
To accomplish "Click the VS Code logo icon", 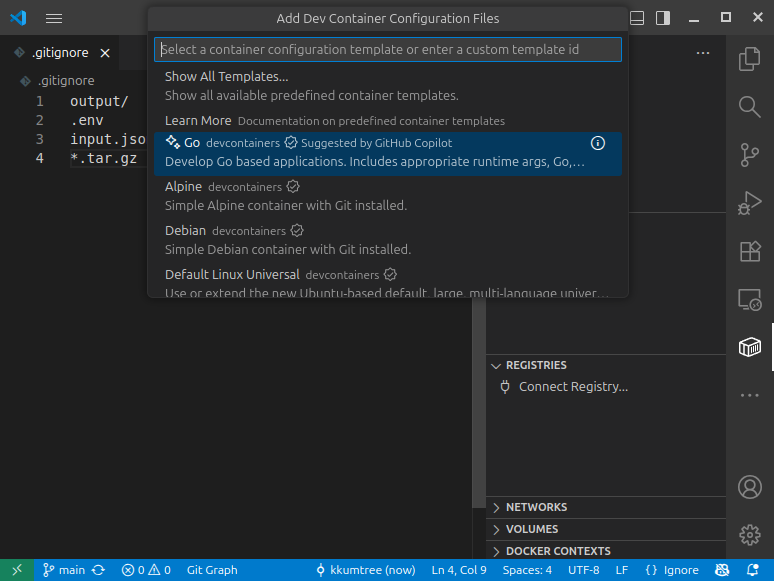I will (18, 18).
